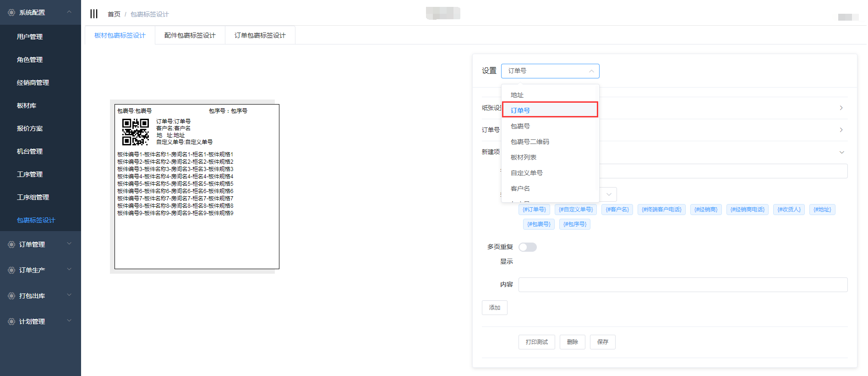Viewport: 868px width, 376px height.
Task: Insert the {#终端客户电话} tag
Action: [661, 210]
